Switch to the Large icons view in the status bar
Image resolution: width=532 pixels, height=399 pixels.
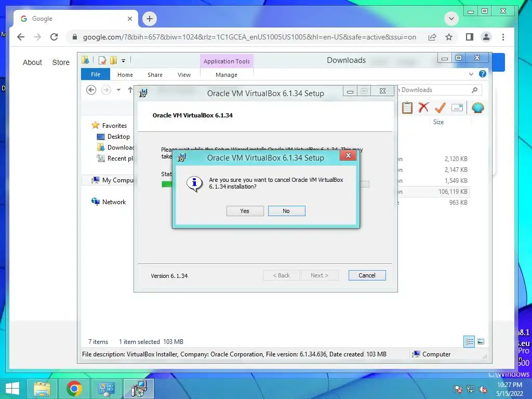tap(481, 341)
